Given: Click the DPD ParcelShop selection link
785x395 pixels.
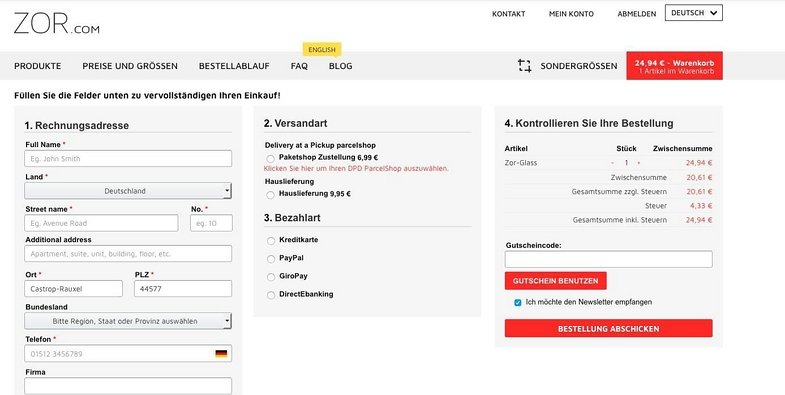Looking at the screenshot, I should tap(356, 169).
